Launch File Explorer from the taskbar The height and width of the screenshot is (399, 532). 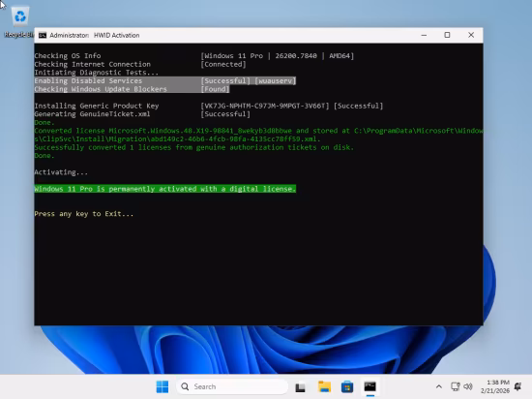pos(324,386)
